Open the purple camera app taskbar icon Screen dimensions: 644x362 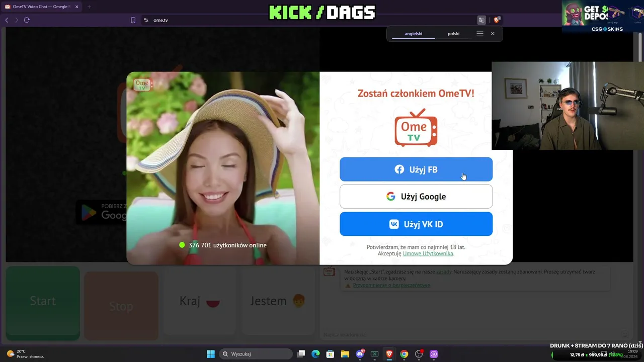434,354
